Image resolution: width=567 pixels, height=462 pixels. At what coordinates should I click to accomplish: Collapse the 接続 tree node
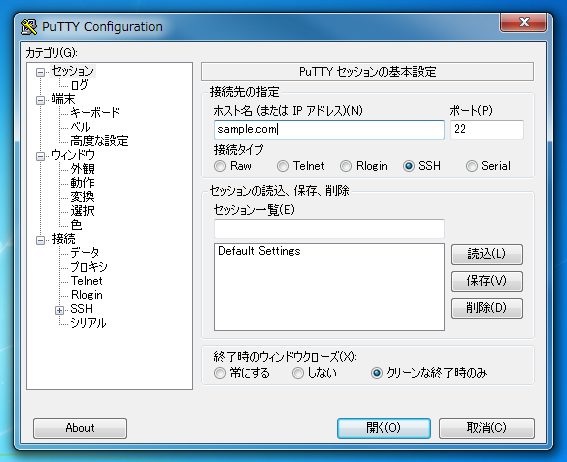point(40,240)
